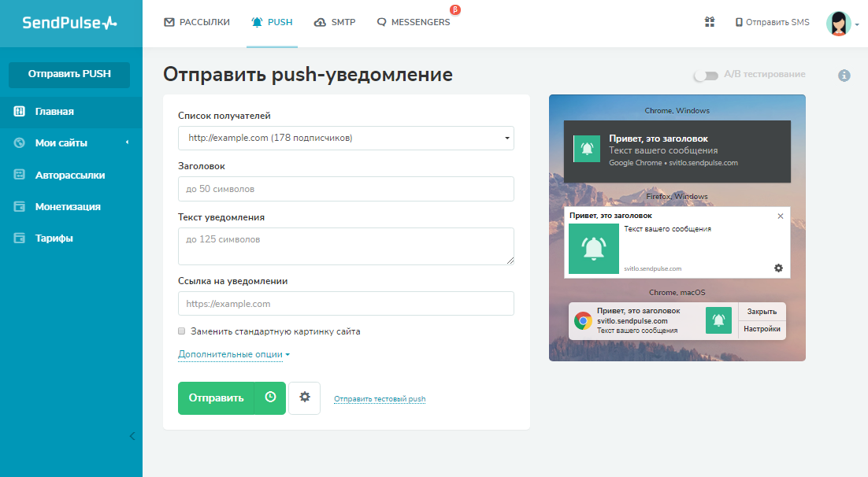The height and width of the screenshot is (477, 868).
Task: Click the Текст уведомления text area
Action: click(x=346, y=246)
